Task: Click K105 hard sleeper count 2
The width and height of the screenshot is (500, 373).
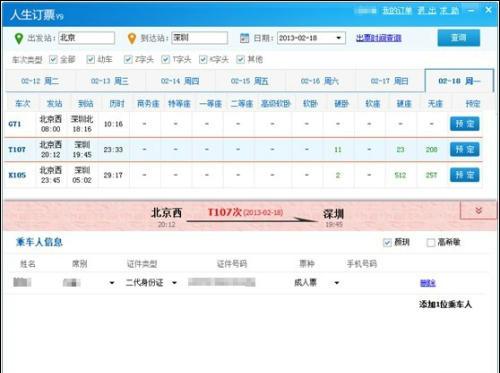Action: tap(338, 175)
